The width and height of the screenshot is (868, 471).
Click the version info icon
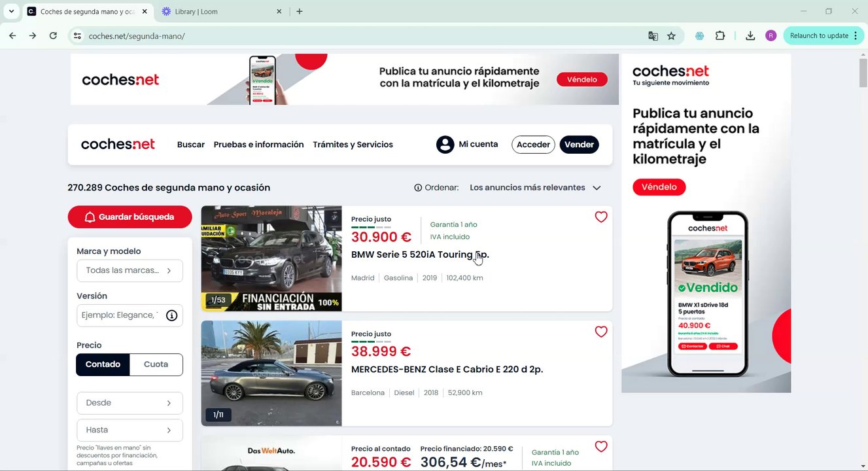coord(171,315)
